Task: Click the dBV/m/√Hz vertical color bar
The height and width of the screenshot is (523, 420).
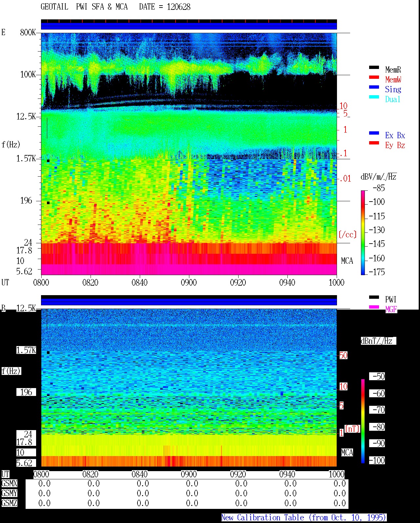Action: click(x=363, y=232)
